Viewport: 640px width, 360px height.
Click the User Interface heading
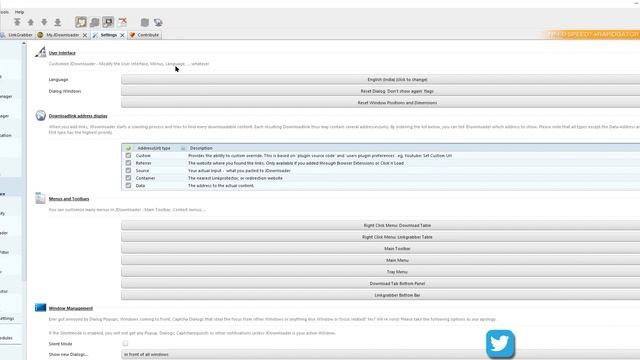62,53
